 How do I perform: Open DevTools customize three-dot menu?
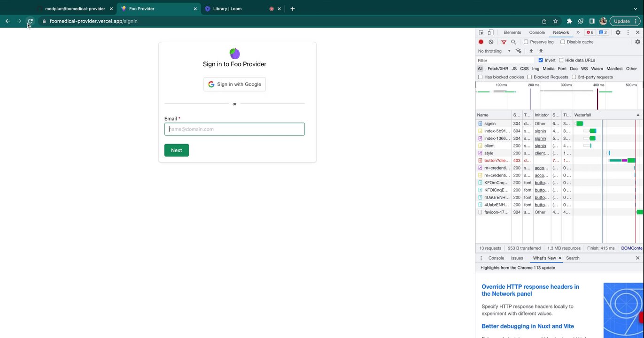pyautogui.click(x=628, y=32)
